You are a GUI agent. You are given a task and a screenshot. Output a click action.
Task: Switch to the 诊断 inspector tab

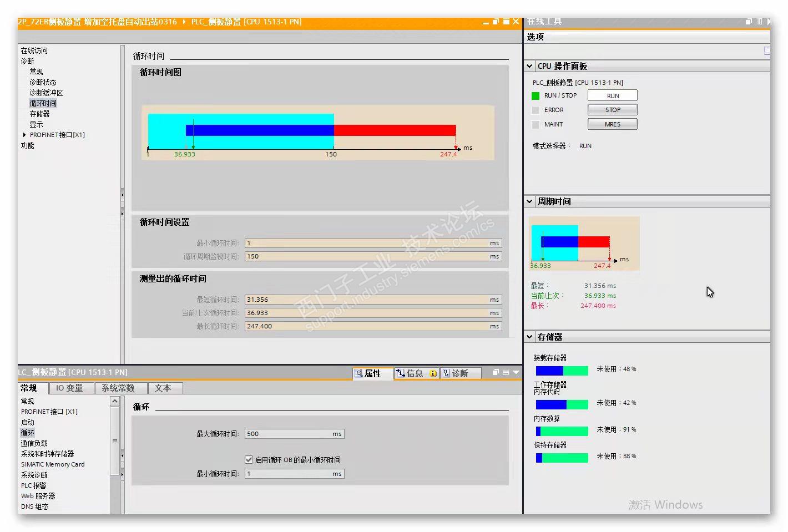pos(460,373)
